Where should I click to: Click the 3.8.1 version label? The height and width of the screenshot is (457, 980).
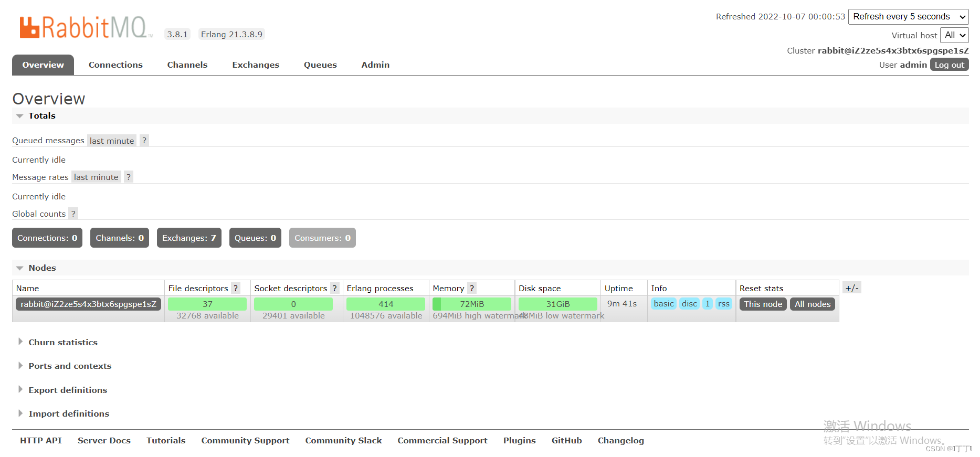[x=177, y=34]
